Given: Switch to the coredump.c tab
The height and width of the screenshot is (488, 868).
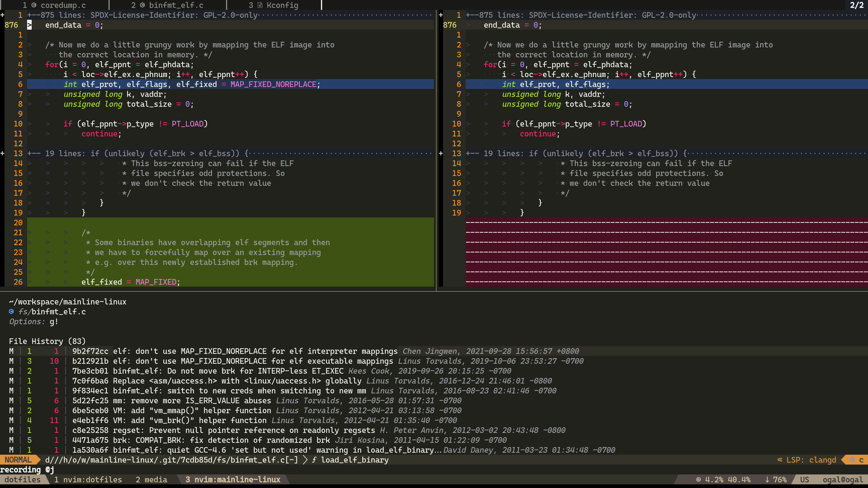Looking at the screenshot, I should point(54,5).
